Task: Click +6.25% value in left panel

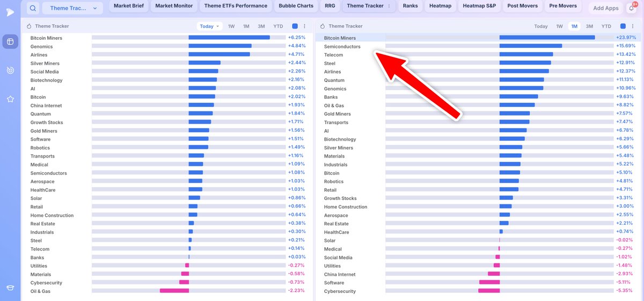Action: click(296, 38)
